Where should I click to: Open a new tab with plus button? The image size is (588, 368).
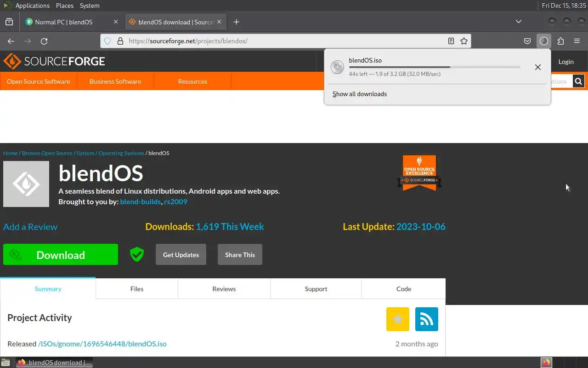tap(236, 22)
